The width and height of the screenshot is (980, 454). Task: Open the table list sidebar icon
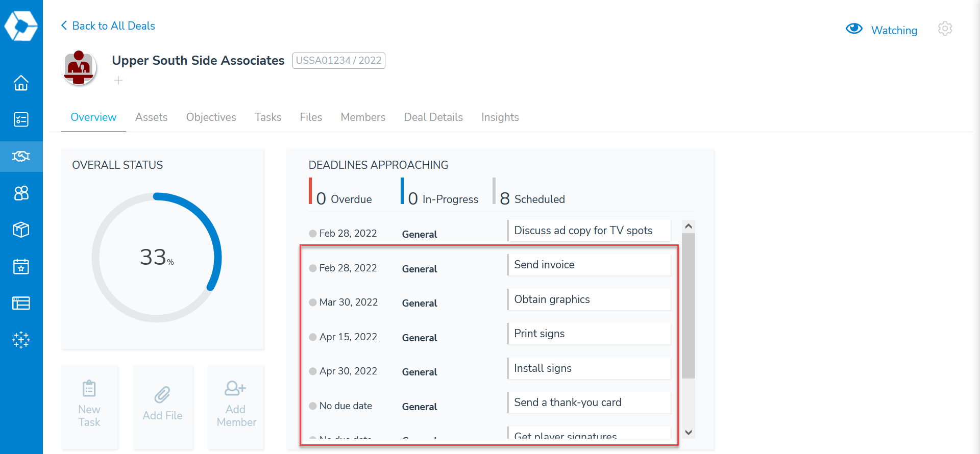21,303
